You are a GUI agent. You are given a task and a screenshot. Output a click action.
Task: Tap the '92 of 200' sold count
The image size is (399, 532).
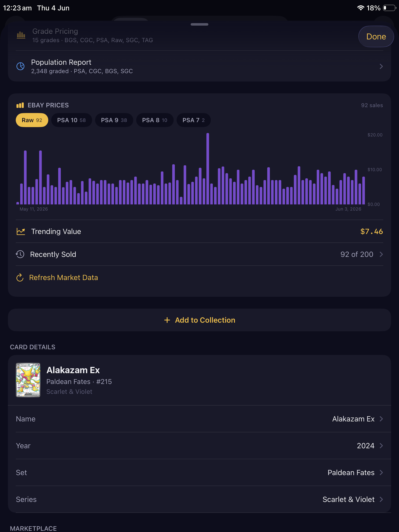tap(357, 254)
